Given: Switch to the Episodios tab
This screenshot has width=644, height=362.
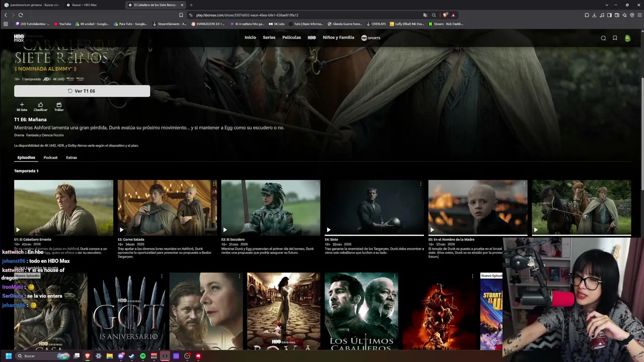Looking at the screenshot, I should tap(26, 158).
